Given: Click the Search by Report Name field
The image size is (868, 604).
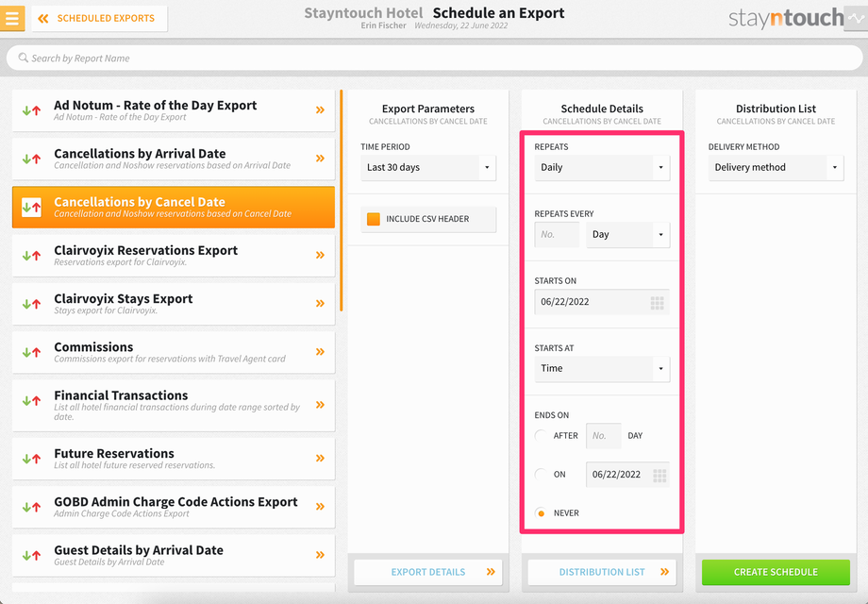Looking at the screenshot, I should tap(434, 58).
